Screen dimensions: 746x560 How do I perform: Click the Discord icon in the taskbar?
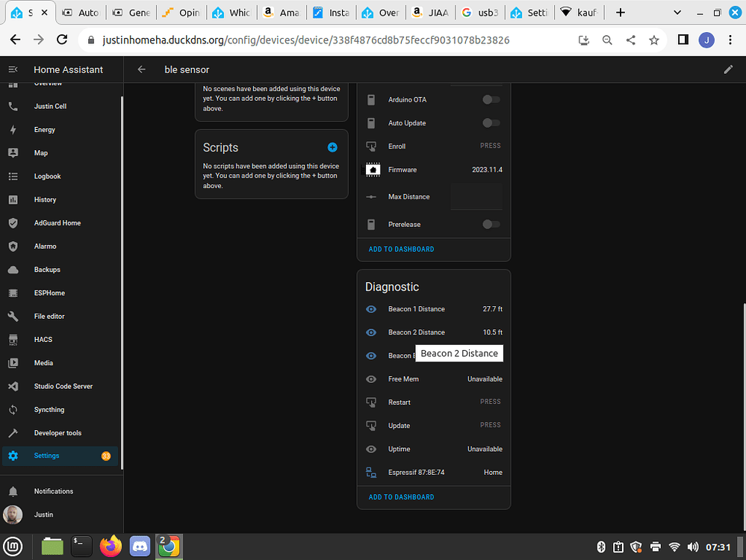[x=140, y=546]
